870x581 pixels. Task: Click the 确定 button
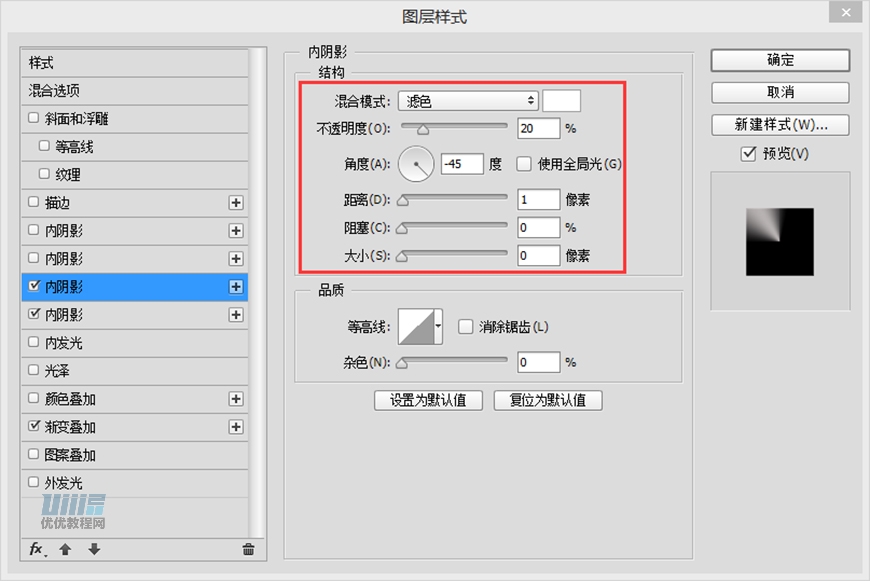point(780,60)
